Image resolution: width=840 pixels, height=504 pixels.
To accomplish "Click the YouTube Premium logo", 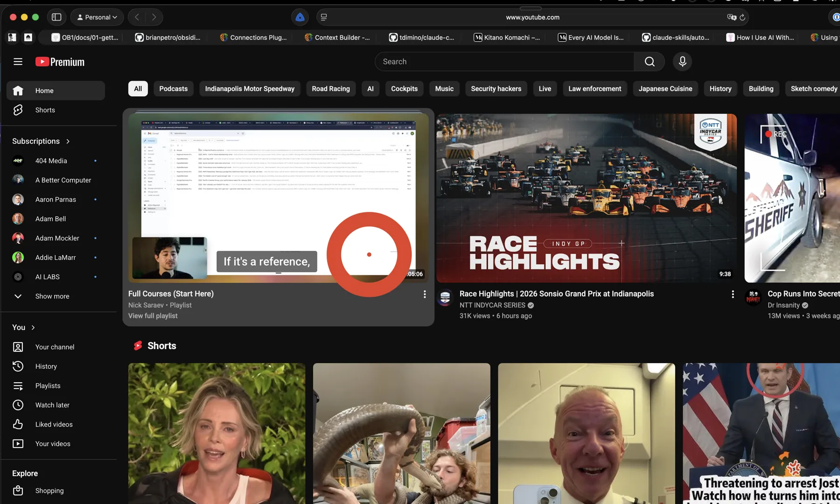I will pyautogui.click(x=60, y=62).
